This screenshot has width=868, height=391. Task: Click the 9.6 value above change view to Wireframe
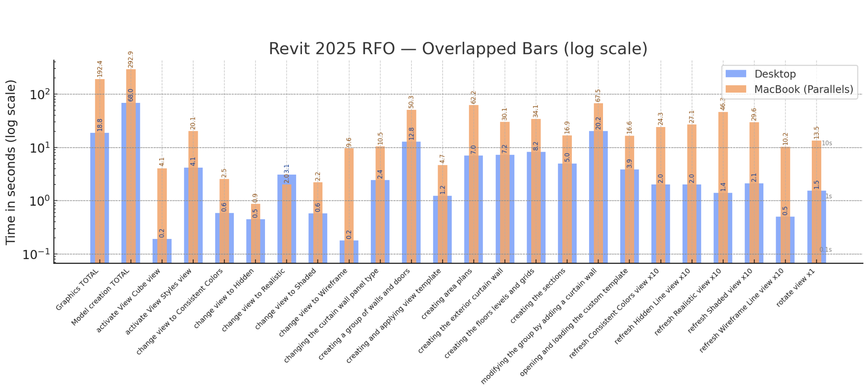tap(349, 142)
